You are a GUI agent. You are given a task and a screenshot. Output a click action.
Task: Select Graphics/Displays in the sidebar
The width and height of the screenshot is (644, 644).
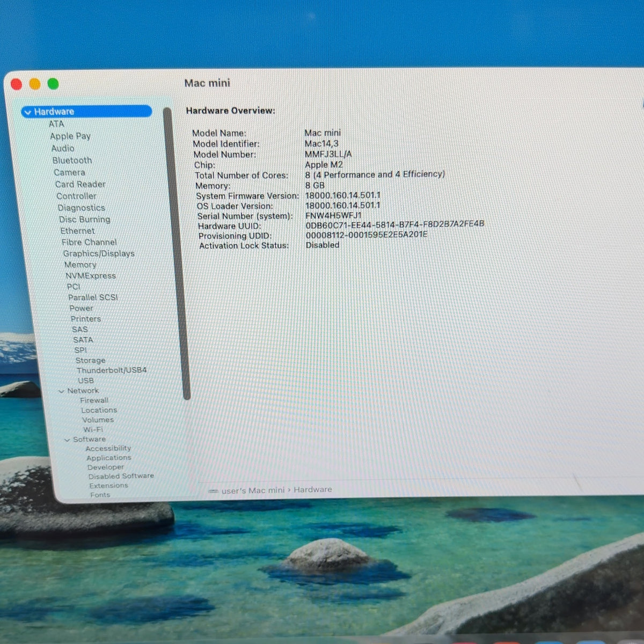pyautogui.click(x=99, y=253)
